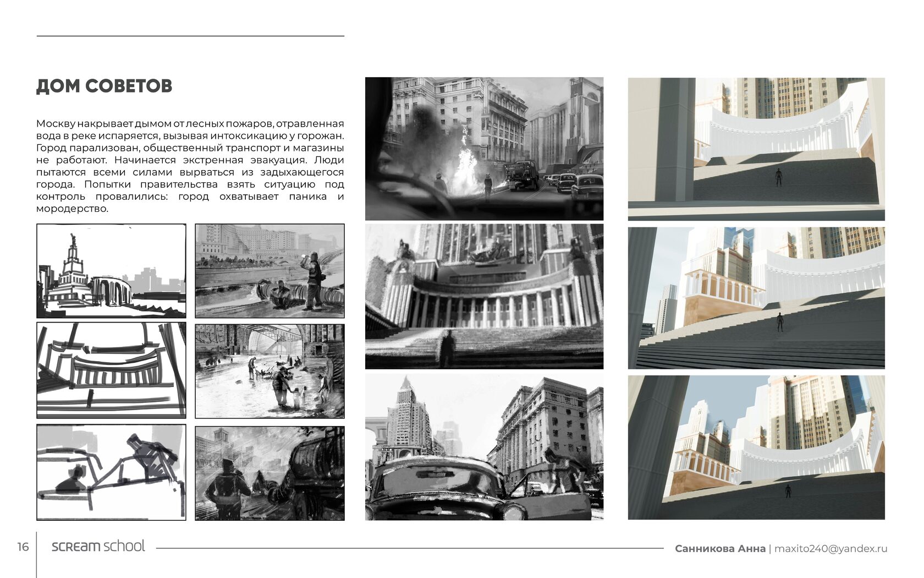
Task: Open the curved colonnade line sketch
Action: pyautogui.click(x=111, y=370)
